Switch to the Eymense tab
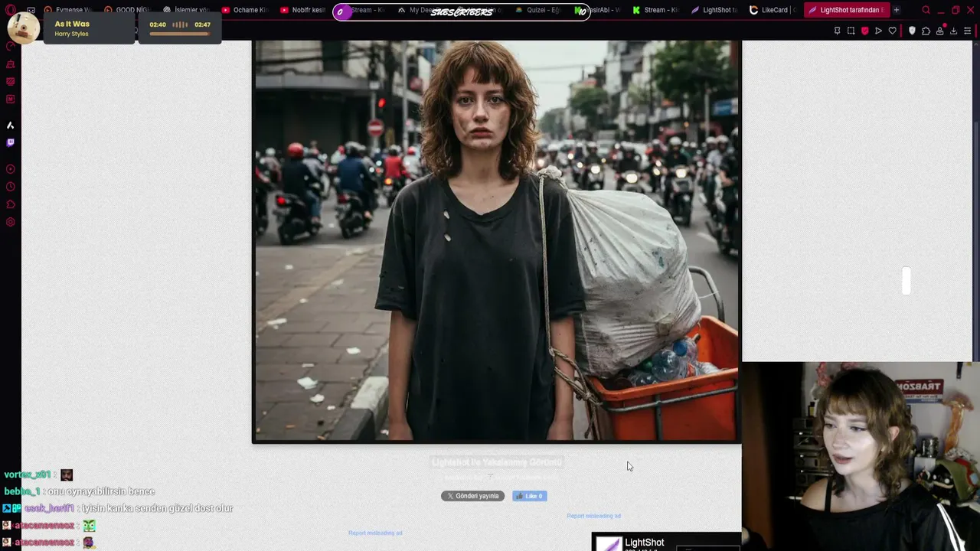980x551 pixels. tap(67, 10)
